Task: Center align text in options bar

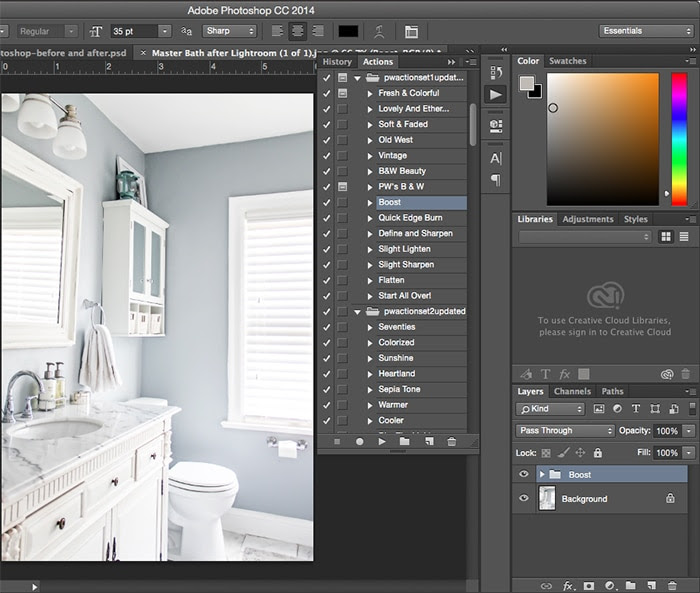Action: pyautogui.click(x=297, y=32)
